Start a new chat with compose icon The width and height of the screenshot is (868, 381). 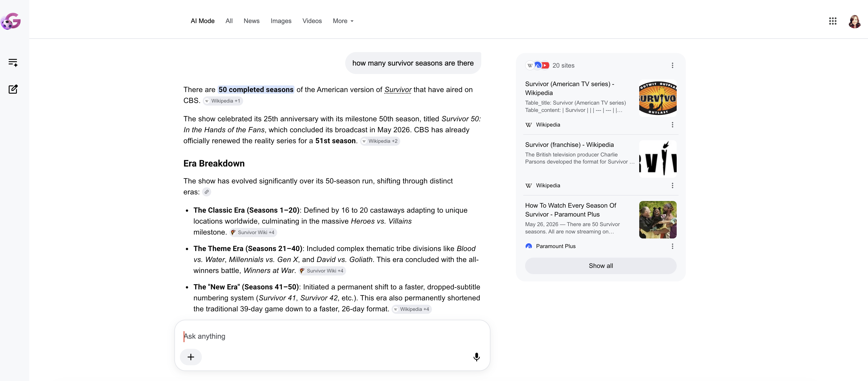pyautogui.click(x=13, y=89)
